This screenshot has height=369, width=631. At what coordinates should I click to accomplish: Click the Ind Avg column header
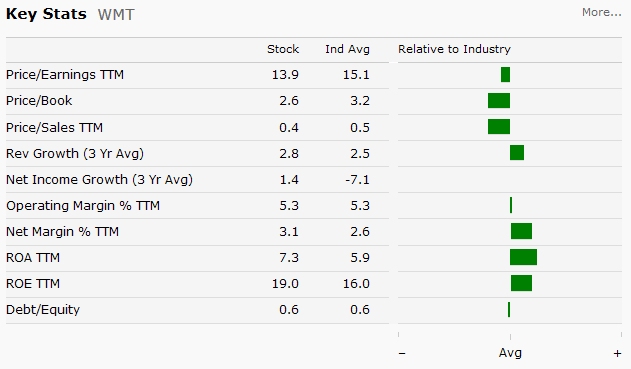click(x=347, y=49)
